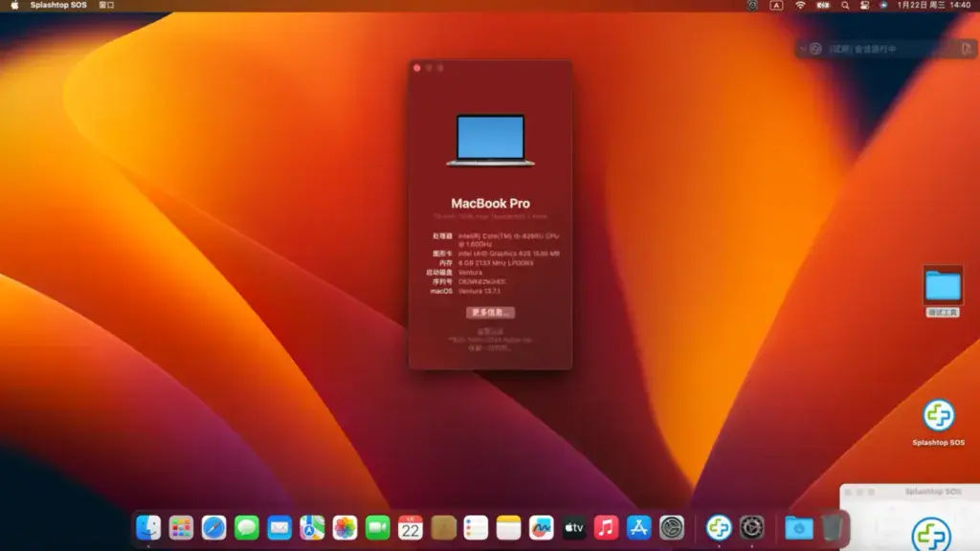Click the 序列号 serial number row

click(468, 282)
